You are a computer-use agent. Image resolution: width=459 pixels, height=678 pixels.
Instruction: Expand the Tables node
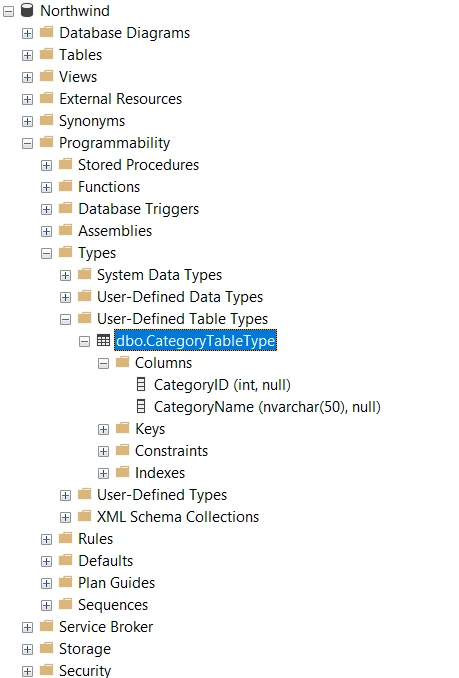coord(27,55)
